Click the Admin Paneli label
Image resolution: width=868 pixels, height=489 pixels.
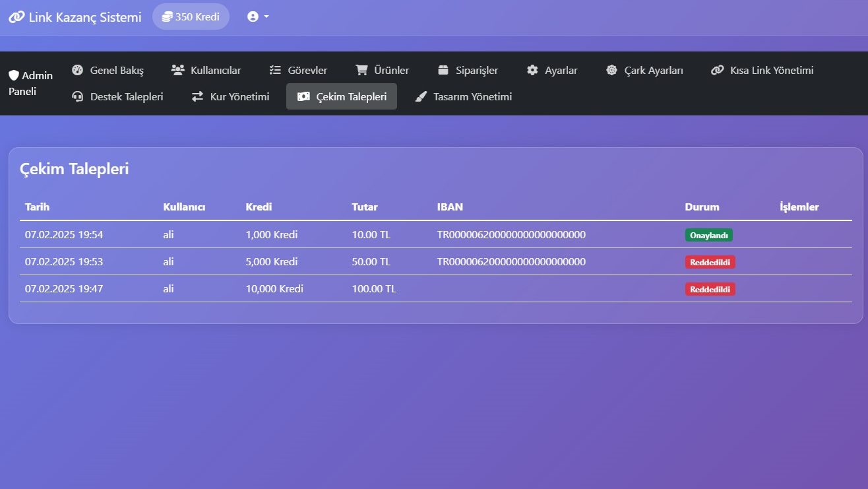click(30, 83)
